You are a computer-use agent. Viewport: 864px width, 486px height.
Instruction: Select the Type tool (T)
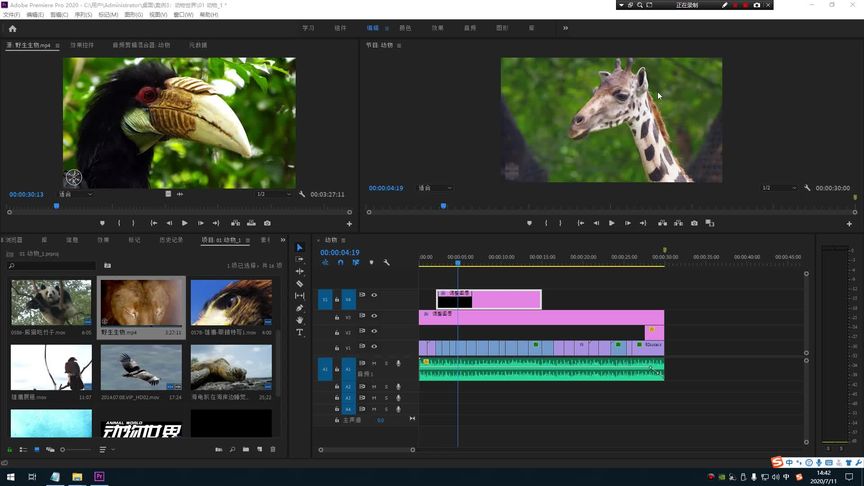(x=300, y=332)
